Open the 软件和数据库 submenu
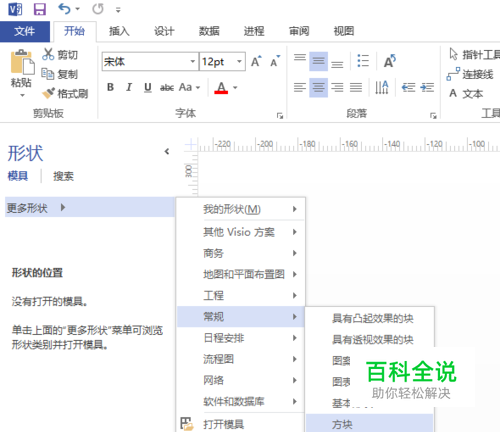This screenshot has width=500, height=432. click(241, 401)
